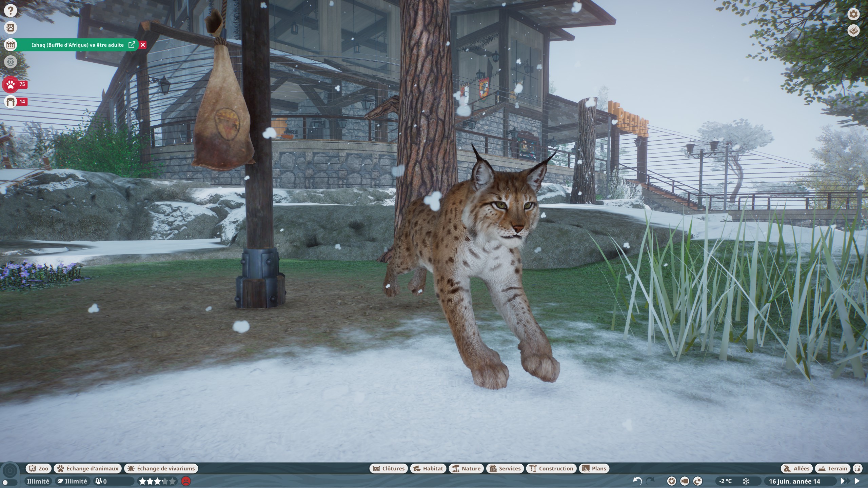868x488 pixels.
Task: Click the -2 °C temperature display
Action: point(726,481)
